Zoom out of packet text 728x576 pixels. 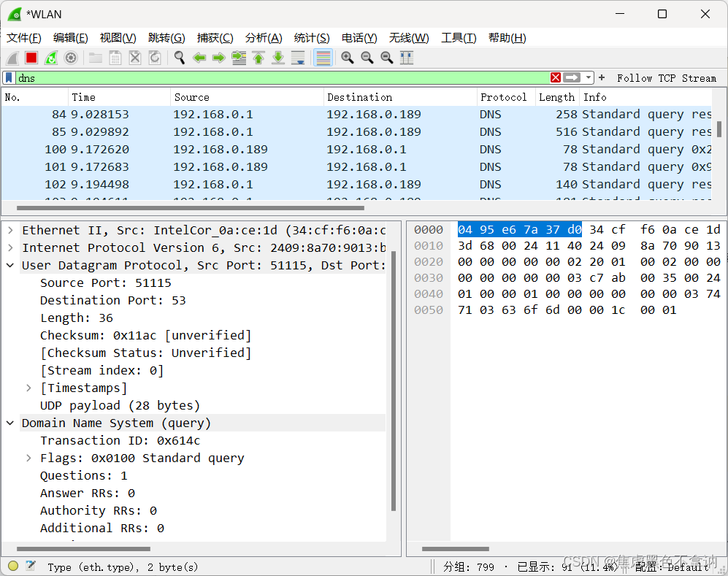pyautogui.click(x=367, y=58)
